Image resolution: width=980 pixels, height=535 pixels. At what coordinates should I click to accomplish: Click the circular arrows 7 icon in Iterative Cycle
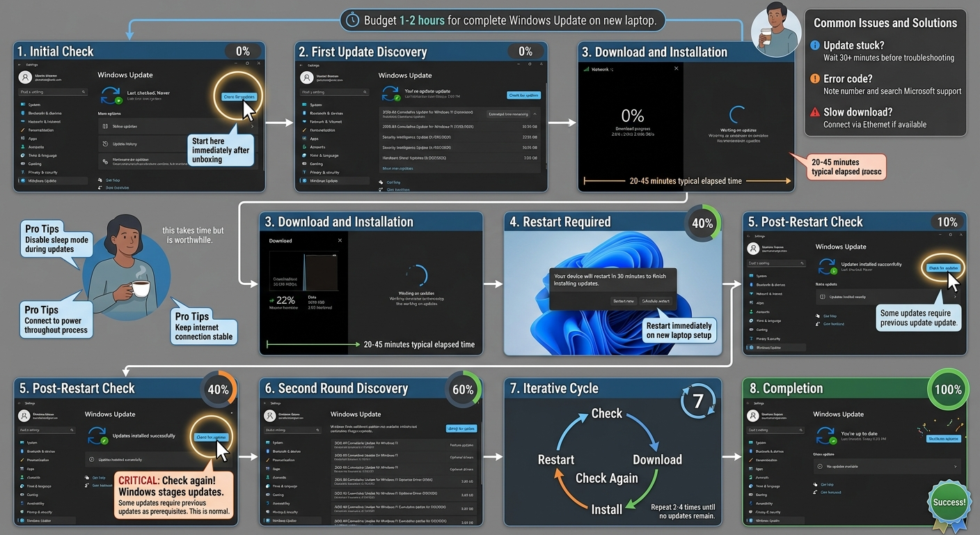point(697,401)
